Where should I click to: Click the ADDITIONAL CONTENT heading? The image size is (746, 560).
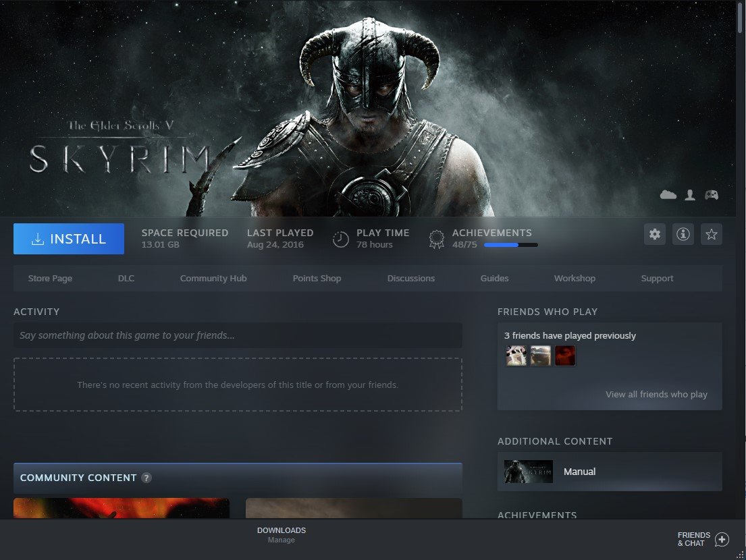555,441
